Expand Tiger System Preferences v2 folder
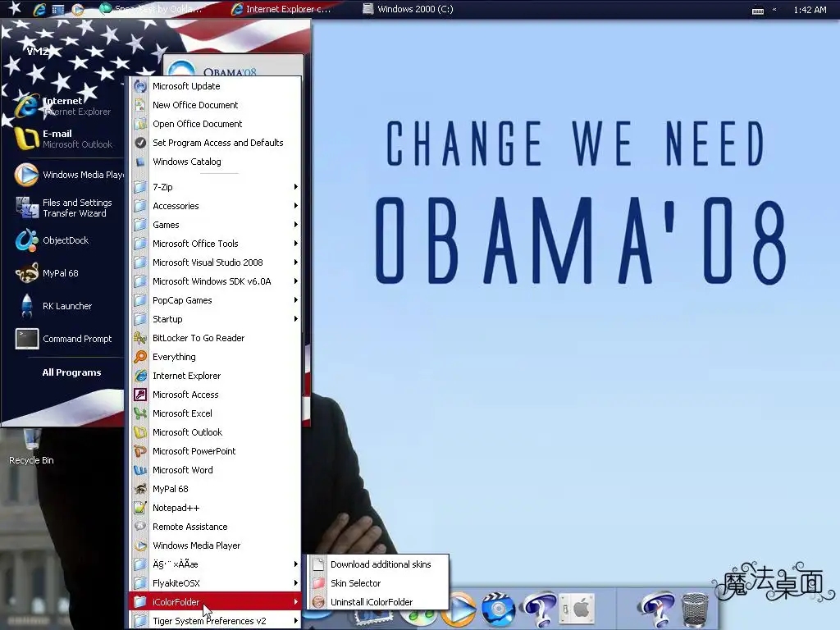The image size is (840, 630). (x=216, y=621)
